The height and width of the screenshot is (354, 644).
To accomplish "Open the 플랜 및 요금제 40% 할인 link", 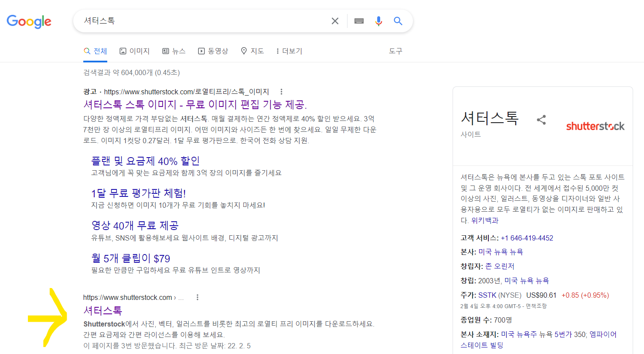I will pos(146,161).
